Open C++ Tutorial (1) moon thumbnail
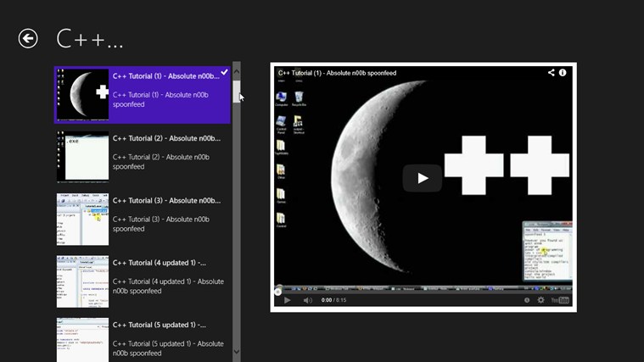Viewport: 644px width, 362px height. click(x=82, y=95)
